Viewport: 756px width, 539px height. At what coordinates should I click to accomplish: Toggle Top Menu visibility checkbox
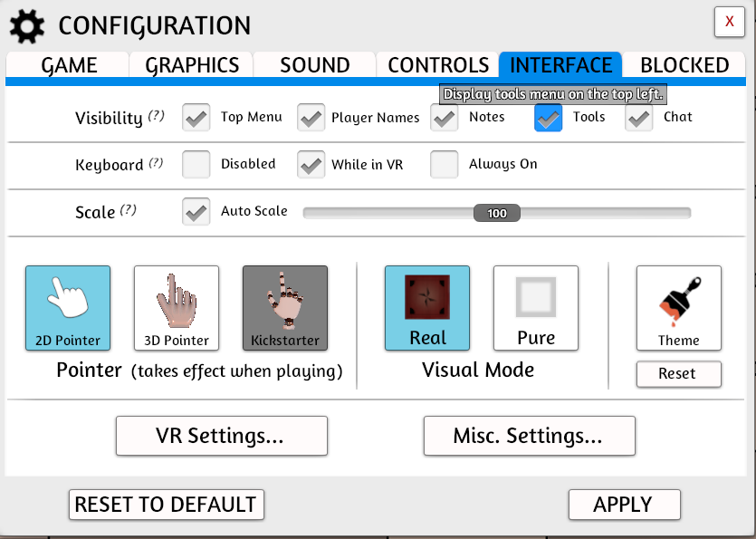196,118
